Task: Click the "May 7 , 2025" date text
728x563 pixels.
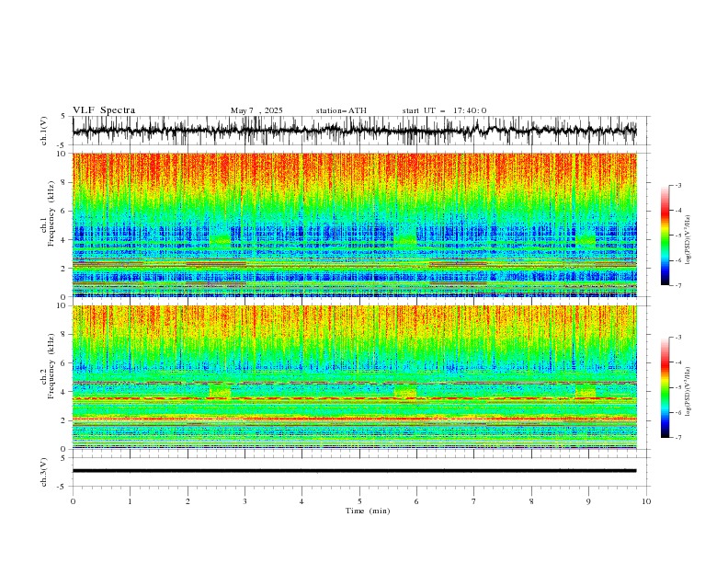Action: tap(256, 110)
